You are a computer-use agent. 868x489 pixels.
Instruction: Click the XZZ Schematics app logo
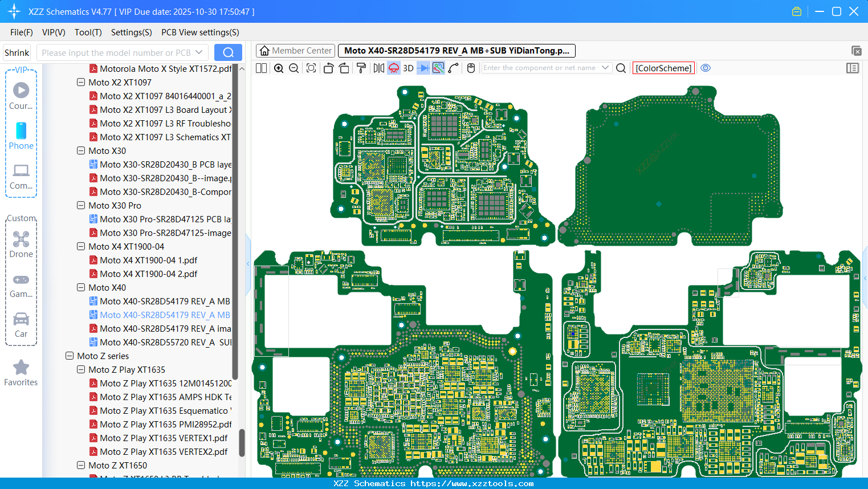tap(14, 11)
